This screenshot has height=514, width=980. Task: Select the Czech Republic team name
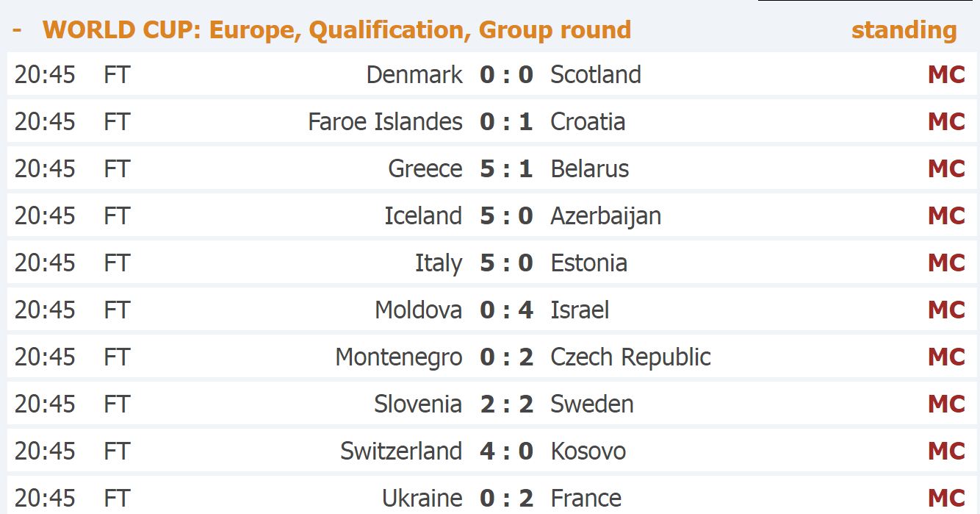click(x=630, y=357)
